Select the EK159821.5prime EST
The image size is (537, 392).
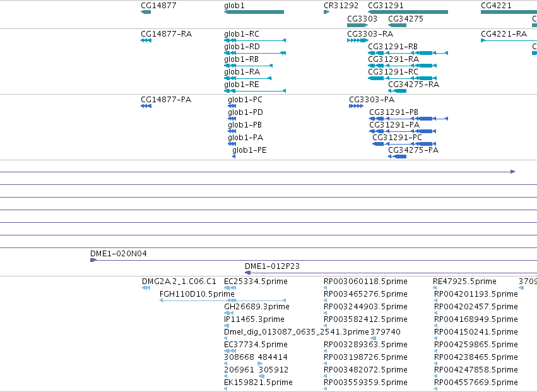tap(226, 389)
